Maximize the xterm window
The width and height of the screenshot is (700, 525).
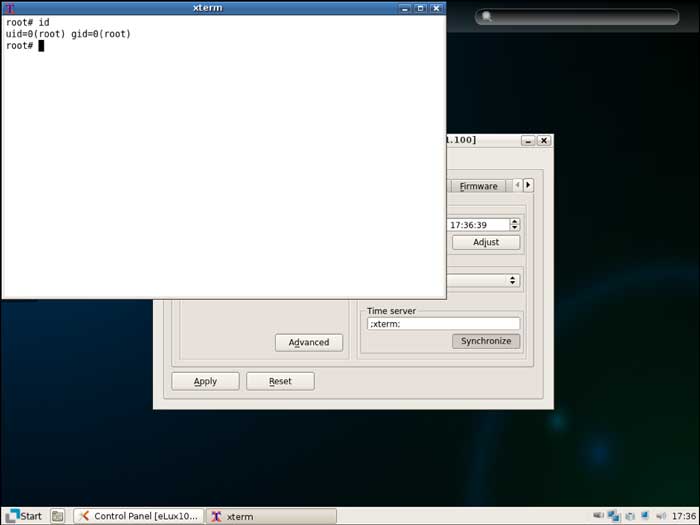point(421,8)
